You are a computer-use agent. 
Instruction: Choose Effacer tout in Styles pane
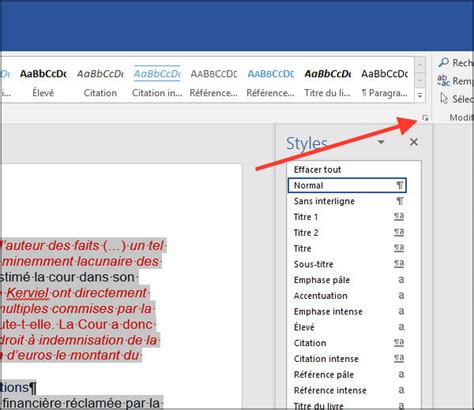(347, 170)
